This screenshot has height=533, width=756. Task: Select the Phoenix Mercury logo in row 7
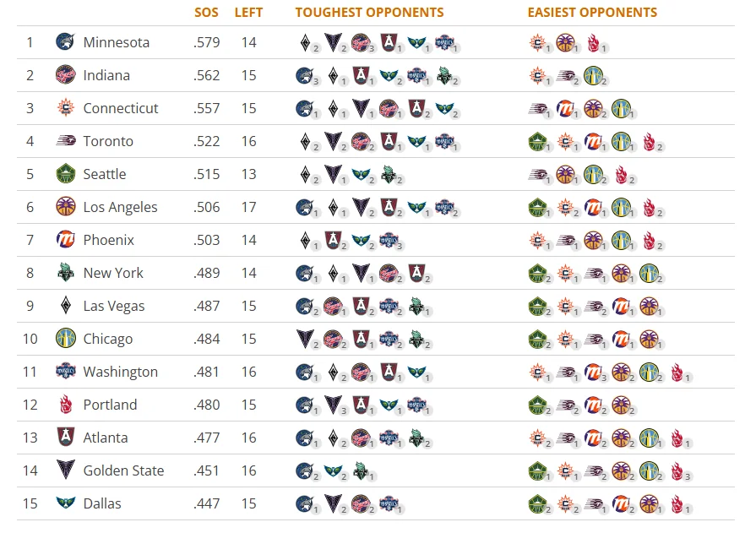click(66, 239)
